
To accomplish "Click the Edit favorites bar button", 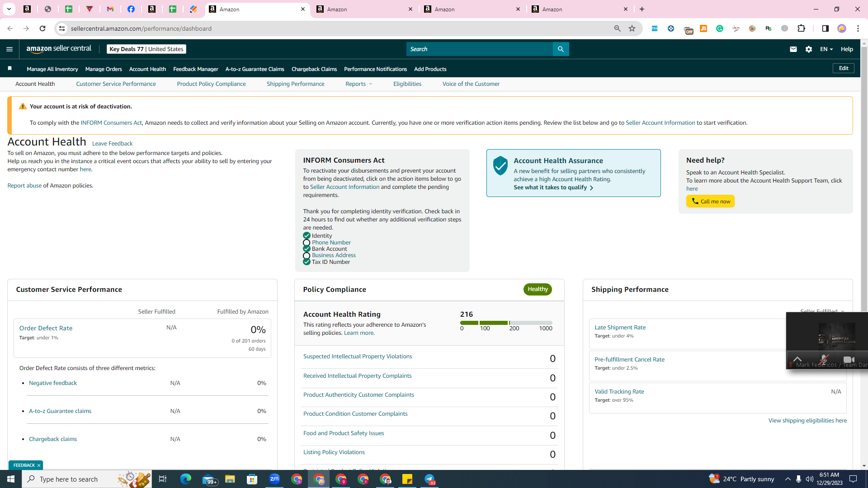I will point(844,68).
